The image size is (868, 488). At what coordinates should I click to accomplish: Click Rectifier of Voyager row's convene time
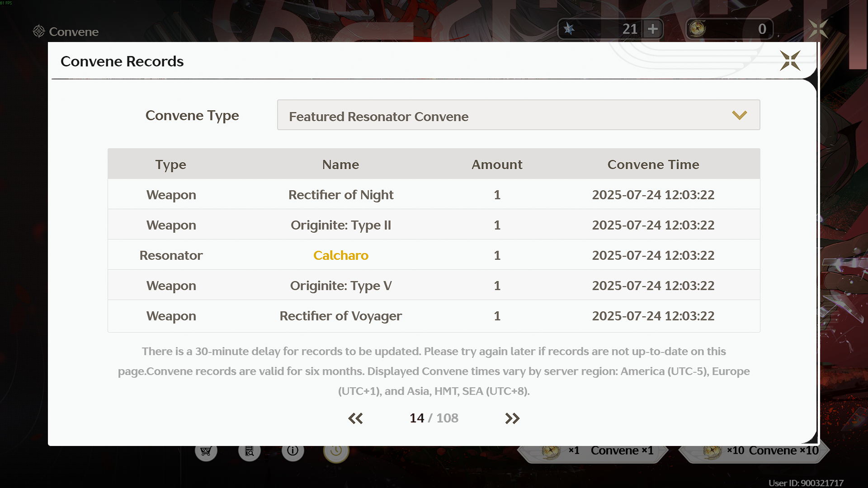[x=653, y=316]
